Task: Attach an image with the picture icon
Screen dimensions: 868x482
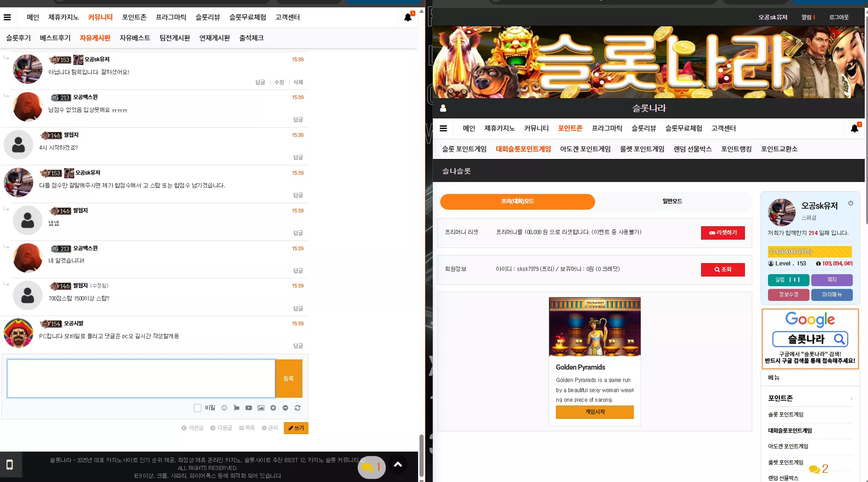Action: 261,408
